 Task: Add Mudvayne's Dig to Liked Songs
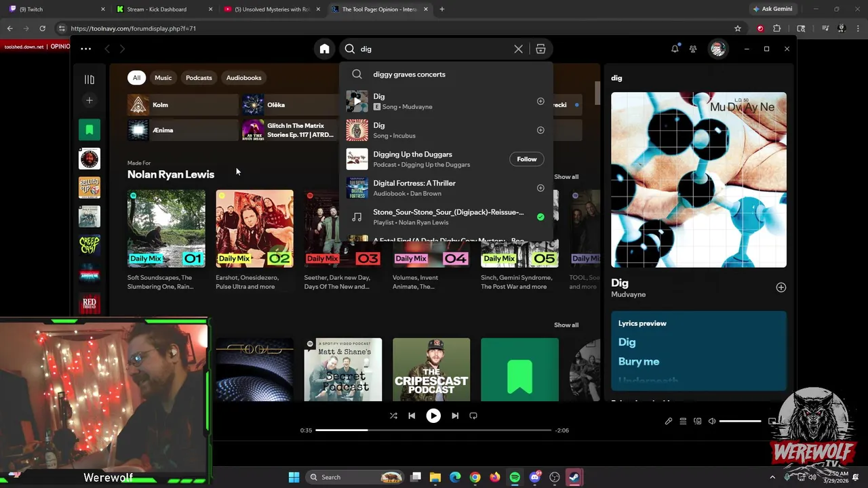tap(540, 101)
